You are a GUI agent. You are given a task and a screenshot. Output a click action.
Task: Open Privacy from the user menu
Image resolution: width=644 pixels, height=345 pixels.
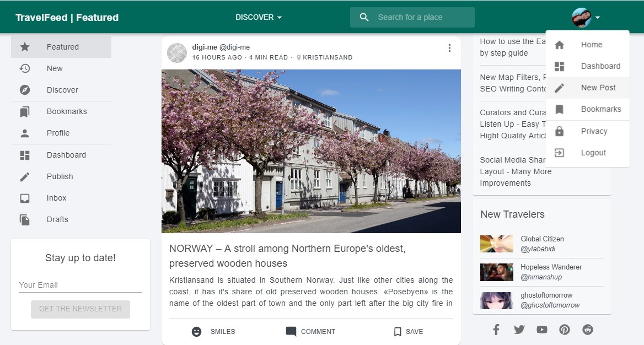tap(587, 131)
